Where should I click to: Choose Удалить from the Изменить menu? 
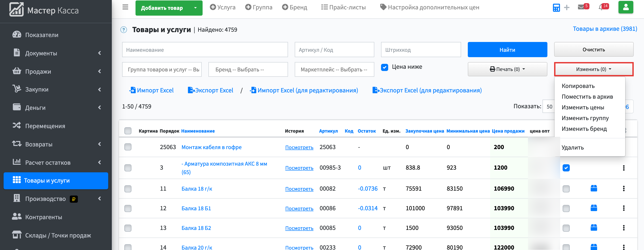tap(572, 148)
